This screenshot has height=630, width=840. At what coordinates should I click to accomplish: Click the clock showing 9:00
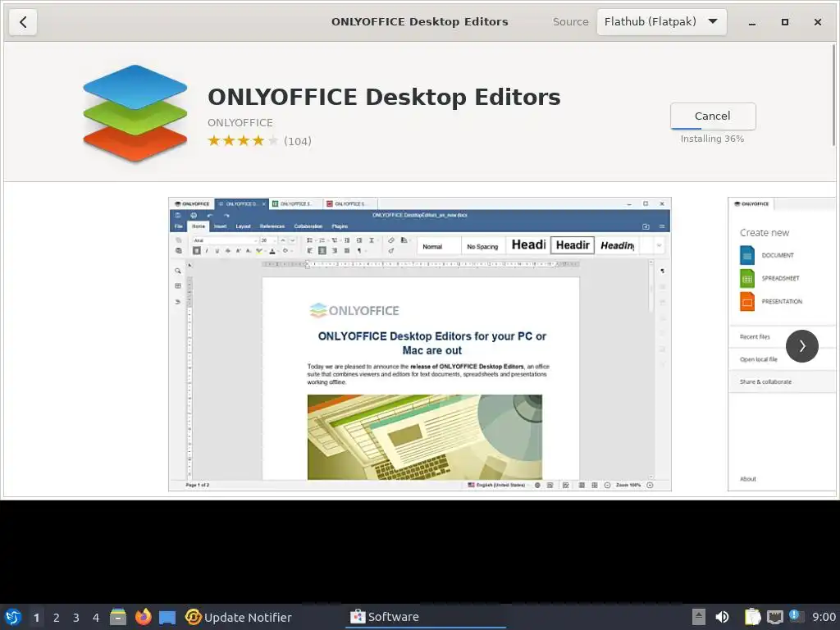(x=824, y=617)
